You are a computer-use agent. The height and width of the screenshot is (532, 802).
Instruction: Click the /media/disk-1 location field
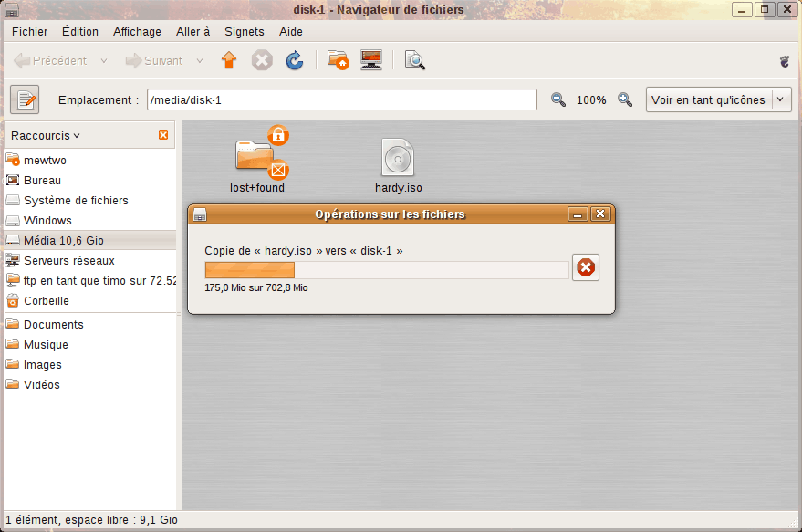[342, 99]
